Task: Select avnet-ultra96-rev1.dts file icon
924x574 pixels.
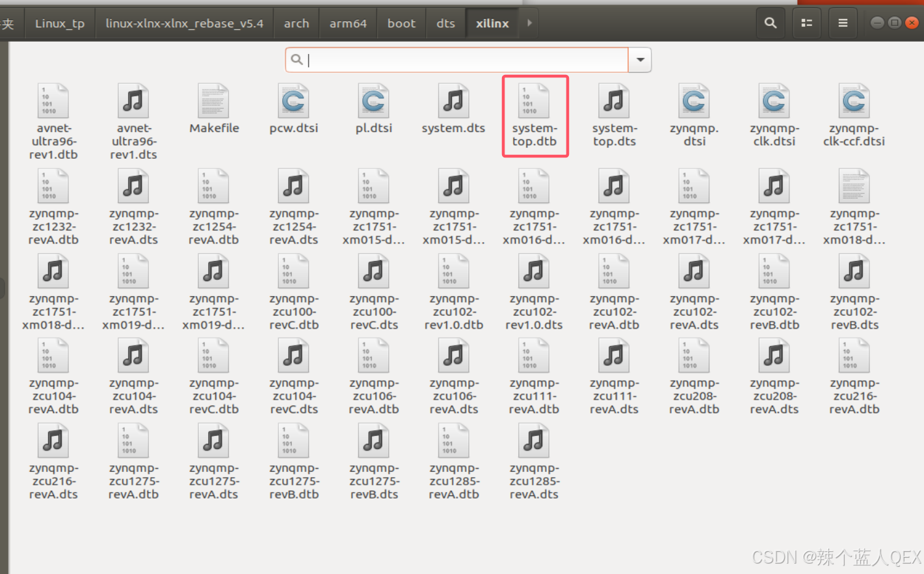Action: [x=133, y=101]
